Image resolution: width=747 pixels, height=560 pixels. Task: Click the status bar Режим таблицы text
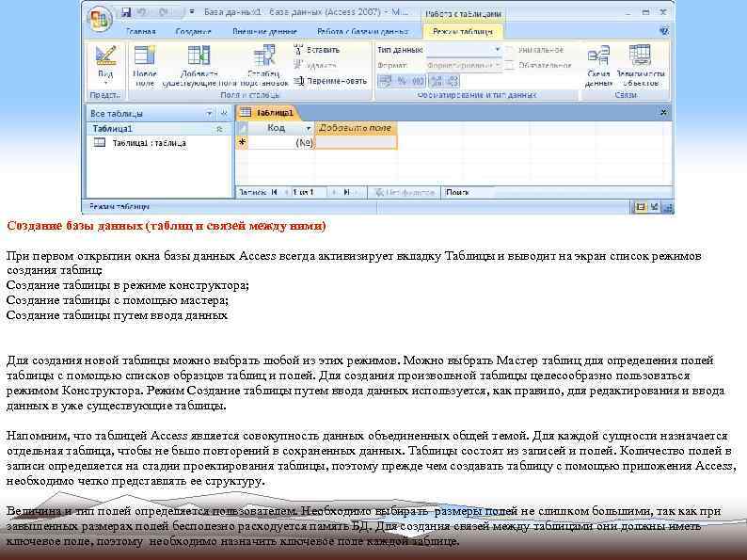click(119, 207)
